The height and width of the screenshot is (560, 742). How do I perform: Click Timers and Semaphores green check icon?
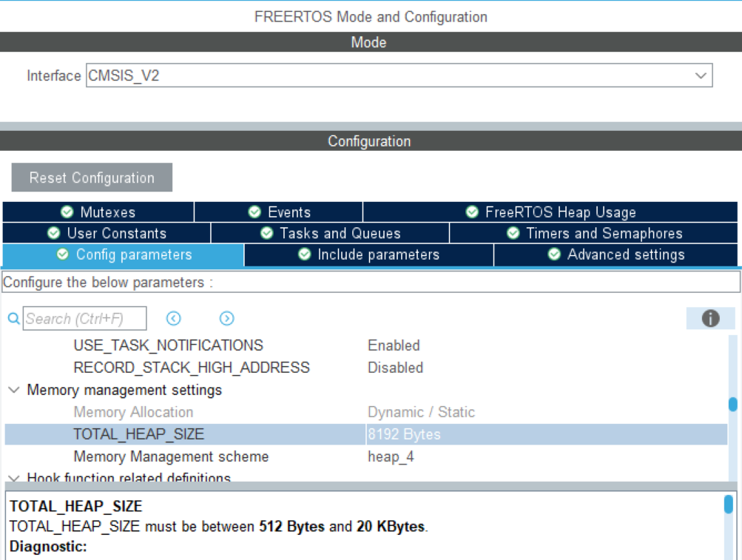point(513,233)
